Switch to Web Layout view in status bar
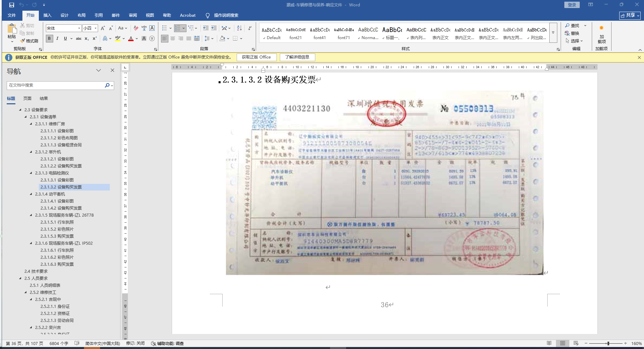 [576, 343]
